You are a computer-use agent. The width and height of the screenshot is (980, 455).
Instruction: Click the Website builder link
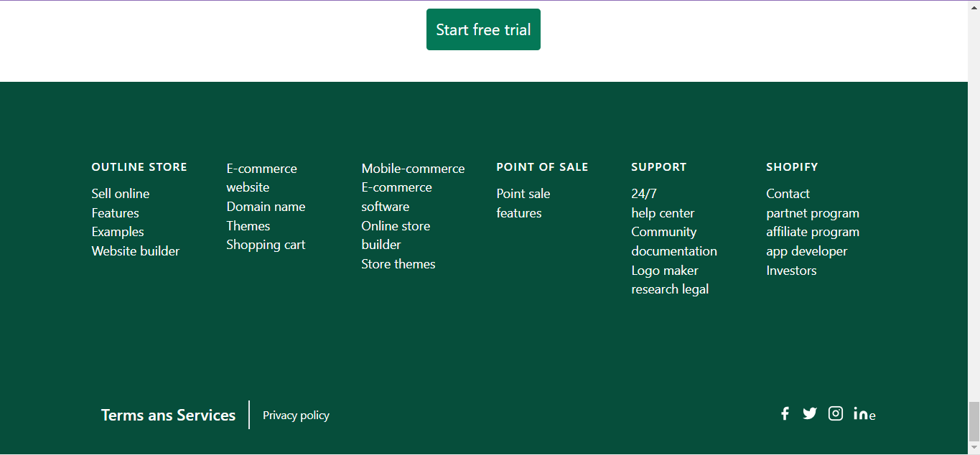[x=135, y=250]
